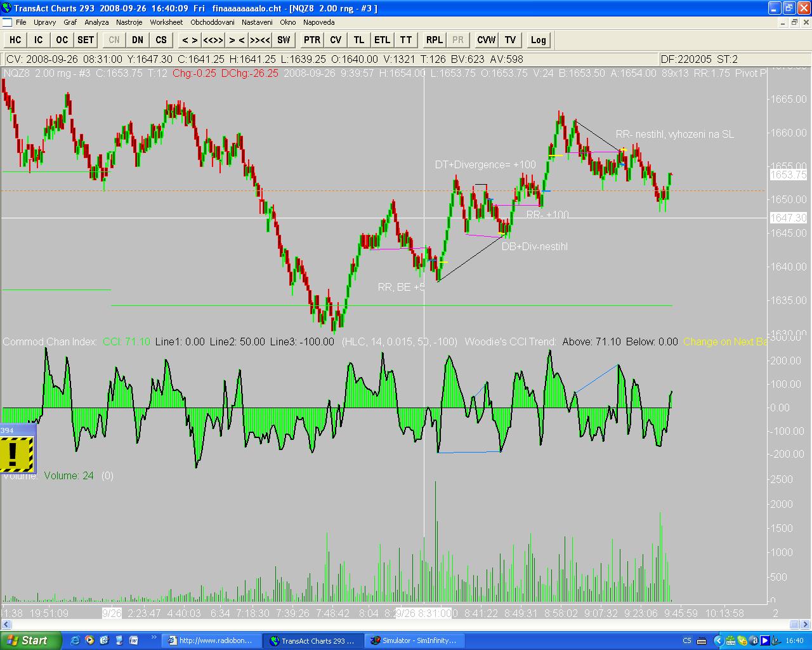Image resolution: width=812 pixels, height=650 pixels.
Task: Click the CS toolbar button
Action: [161, 40]
